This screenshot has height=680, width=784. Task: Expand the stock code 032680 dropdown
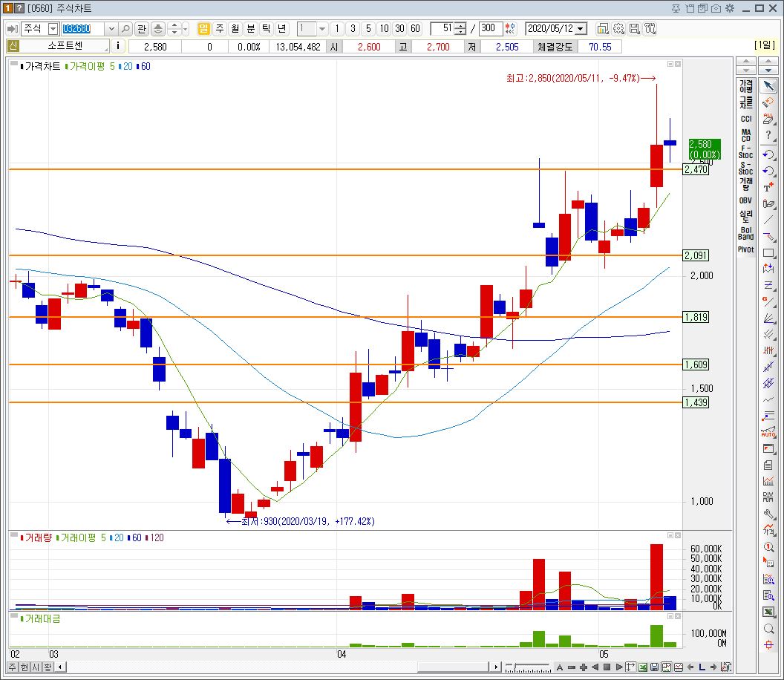point(111,29)
